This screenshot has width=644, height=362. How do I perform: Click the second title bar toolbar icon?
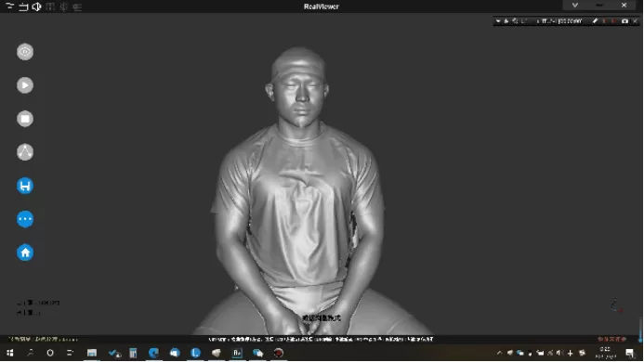pos(23,6)
